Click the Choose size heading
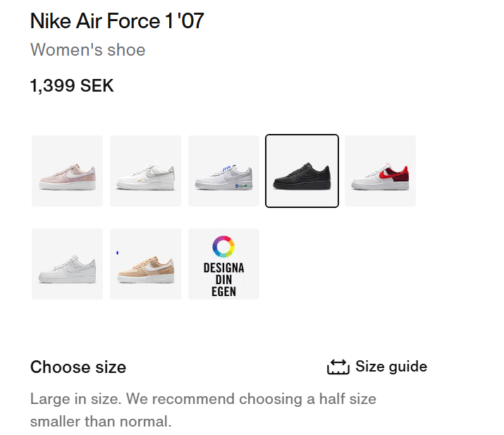This screenshot has height=435, width=504. tap(78, 367)
